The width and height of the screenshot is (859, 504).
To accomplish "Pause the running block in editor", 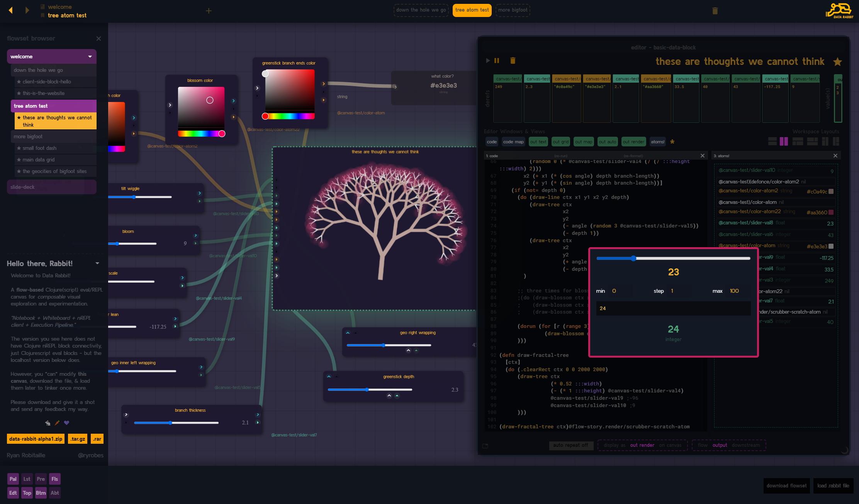I will tap(497, 61).
